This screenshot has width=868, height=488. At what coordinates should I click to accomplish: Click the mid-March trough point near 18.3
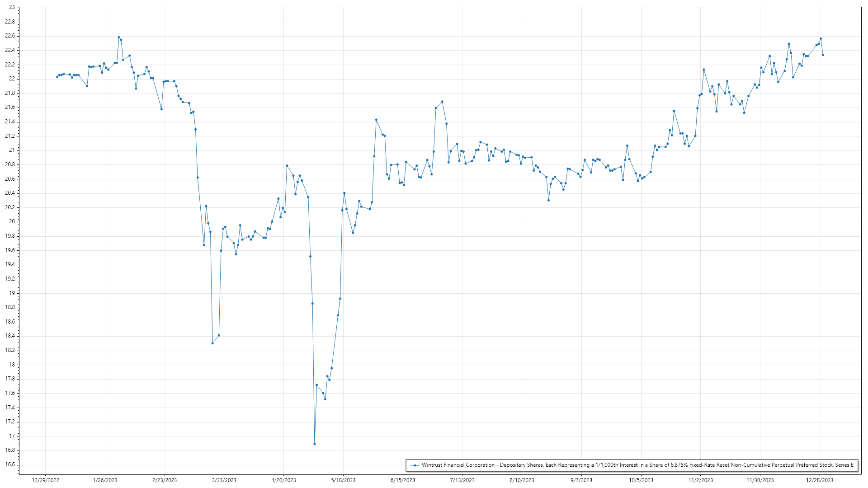pyautogui.click(x=212, y=343)
